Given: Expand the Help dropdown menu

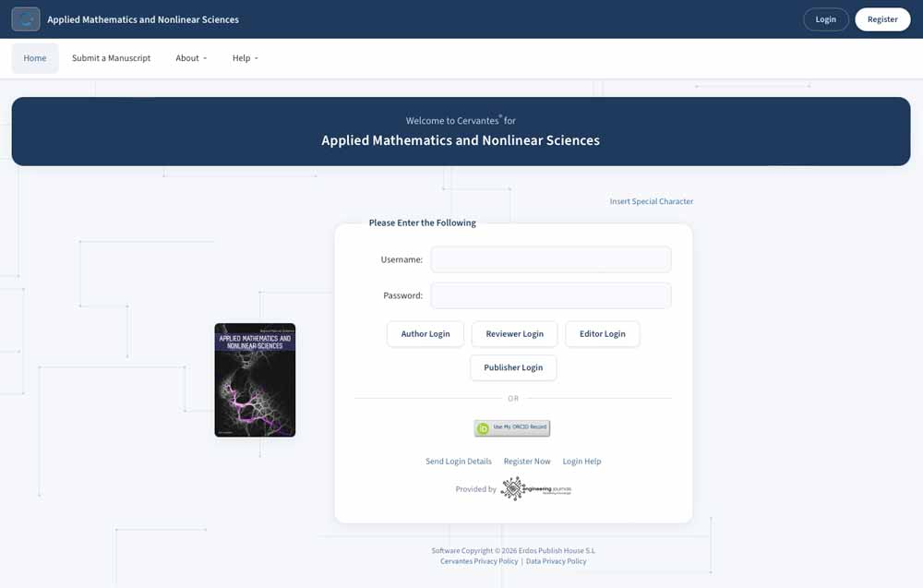Looking at the screenshot, I should pyautogui.click(x=245, y=58).
